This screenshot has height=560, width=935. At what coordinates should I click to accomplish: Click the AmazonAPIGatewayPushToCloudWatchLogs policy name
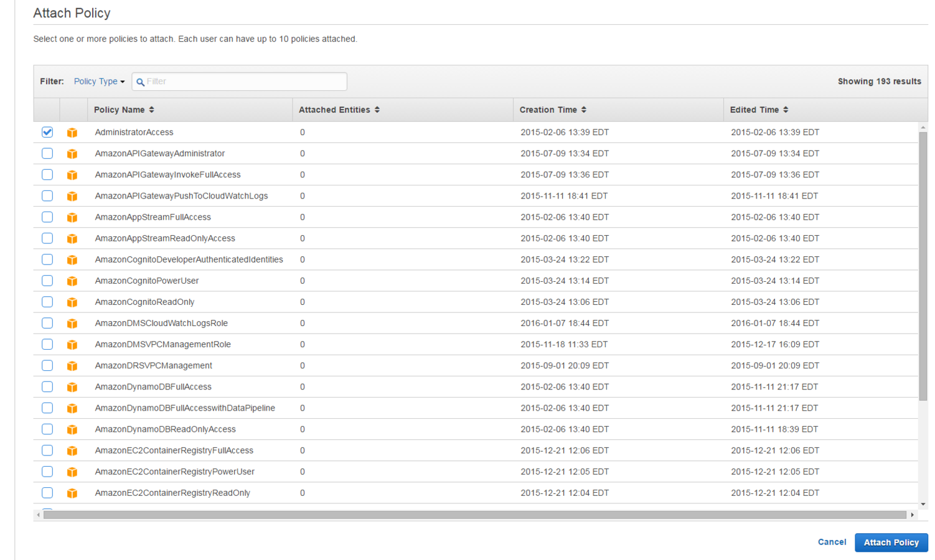181,196
